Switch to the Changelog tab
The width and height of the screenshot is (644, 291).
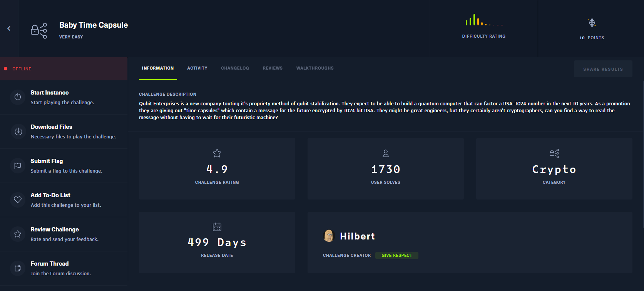[x=235, y=68]
